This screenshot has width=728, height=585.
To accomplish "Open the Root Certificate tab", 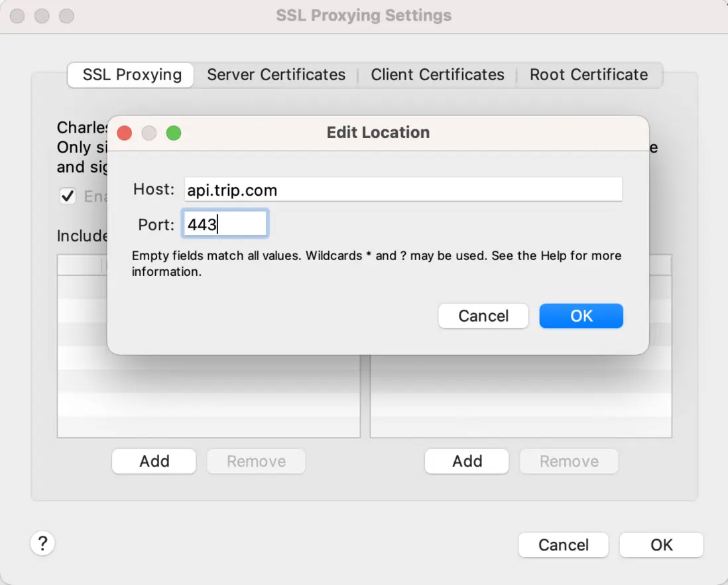I will tap(589, 75).
